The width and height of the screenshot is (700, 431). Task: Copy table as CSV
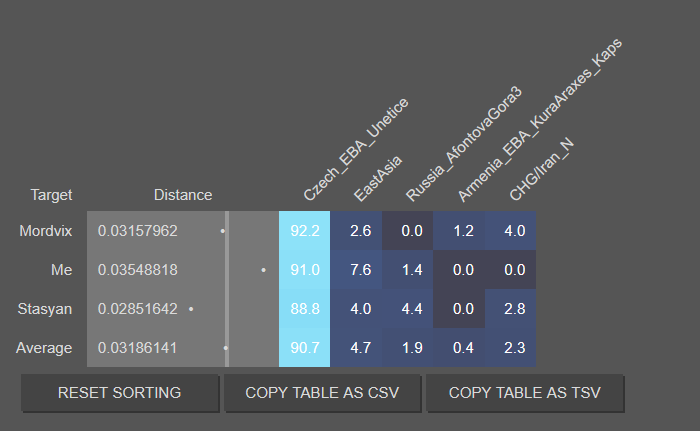pyautogui.click(x=322, y=393)
